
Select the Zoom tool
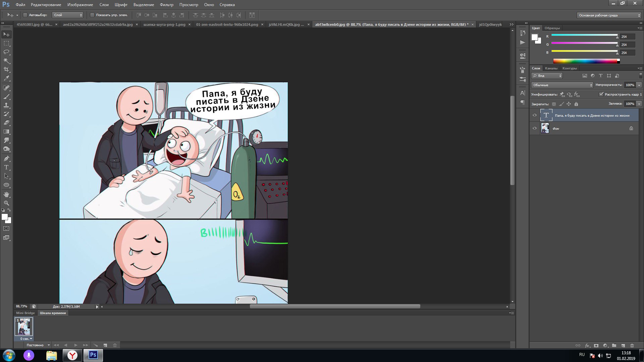pyautogui.click(x=6, y=203)
